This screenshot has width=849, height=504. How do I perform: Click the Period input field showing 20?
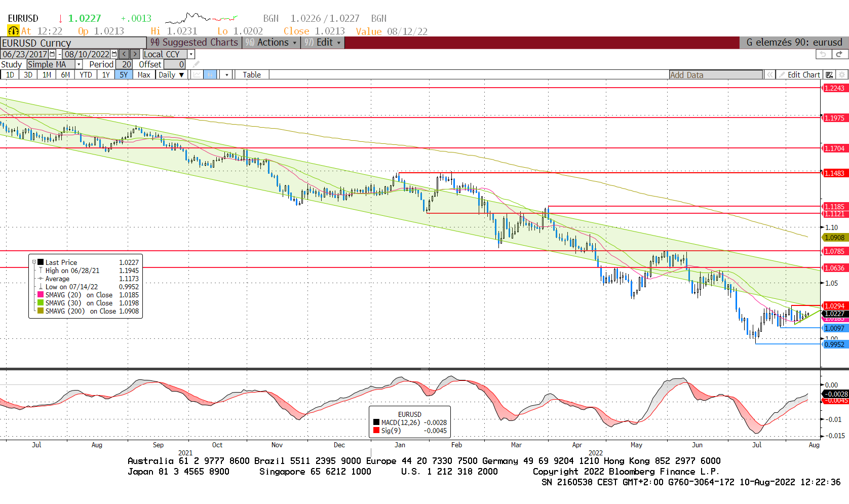(124, 64)
